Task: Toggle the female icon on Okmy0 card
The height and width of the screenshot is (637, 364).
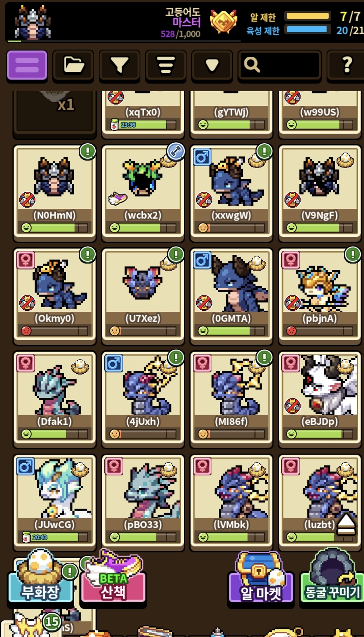Action: click(x=25, y=260)
